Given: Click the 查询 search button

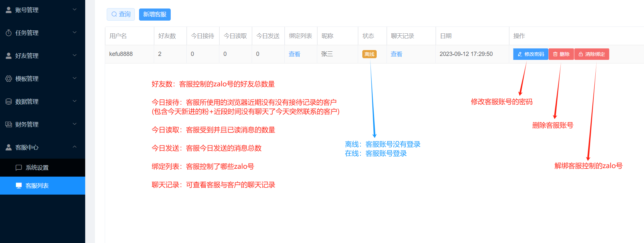Looking at the screenshot, I should click(121, 14).
